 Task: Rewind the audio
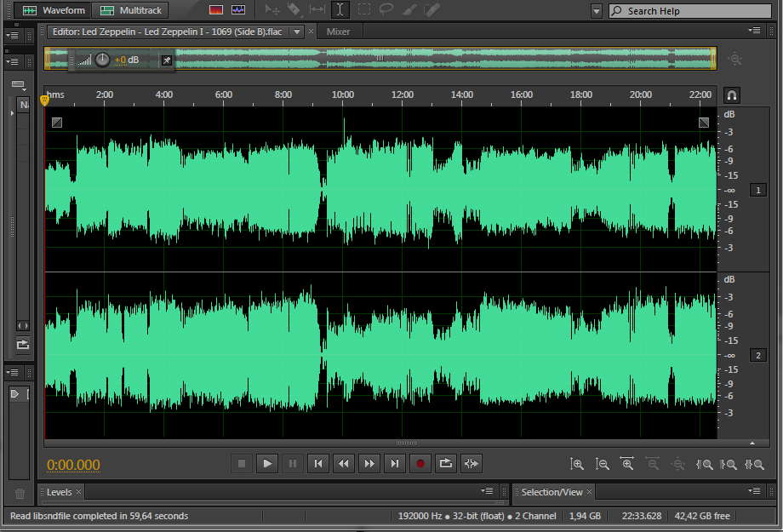pyautogui.click(x=344, y=464)
